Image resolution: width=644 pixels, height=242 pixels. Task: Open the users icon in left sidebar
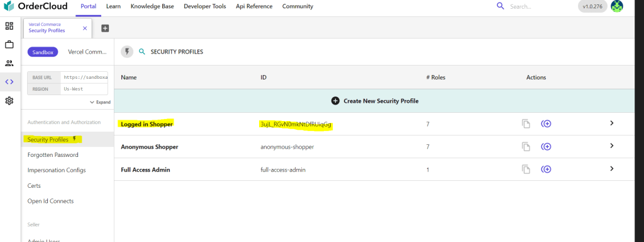(x=9, y=63)
